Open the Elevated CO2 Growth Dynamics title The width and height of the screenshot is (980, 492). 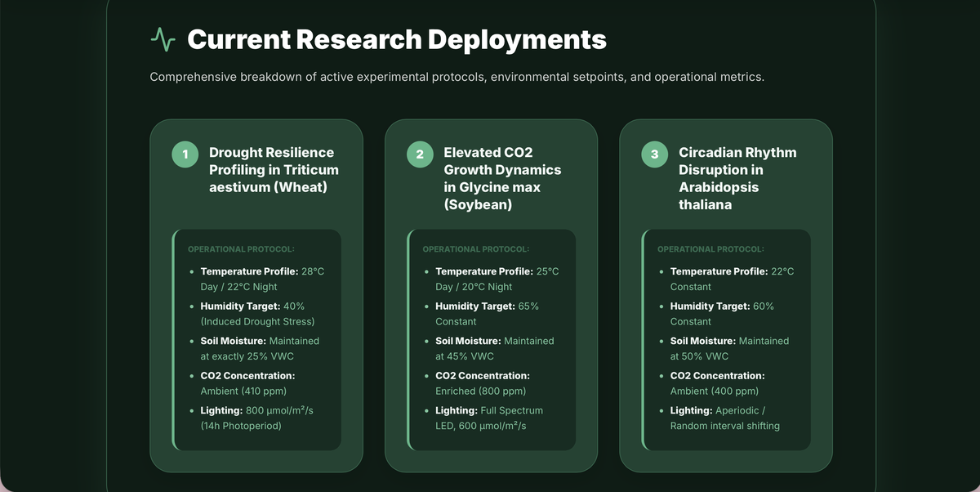click(502, 179)
